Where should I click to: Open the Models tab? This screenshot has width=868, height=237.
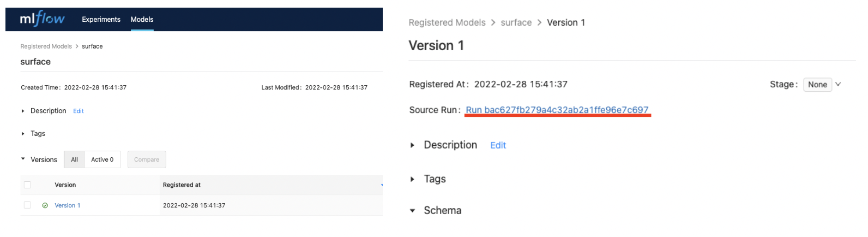point(142,19)
